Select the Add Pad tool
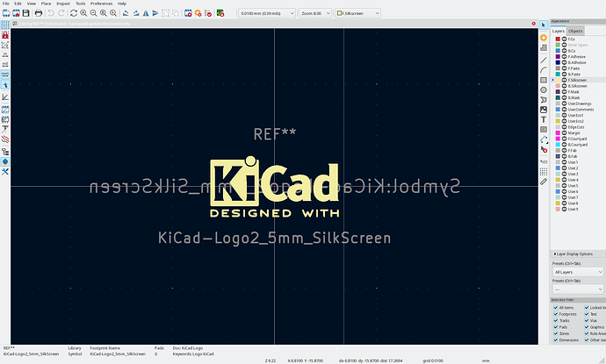 tap(544, 38)
